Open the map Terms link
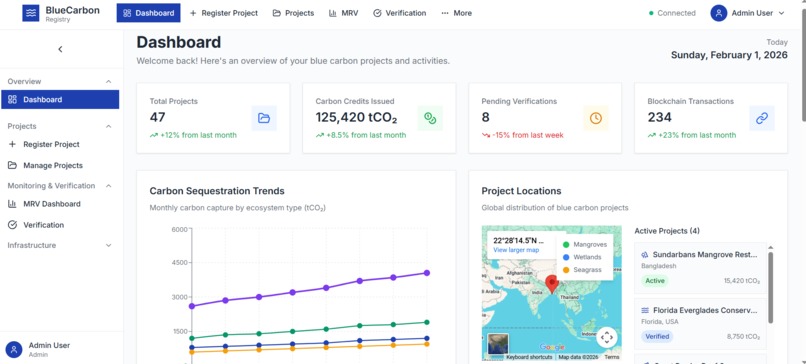 coord(612,357)
